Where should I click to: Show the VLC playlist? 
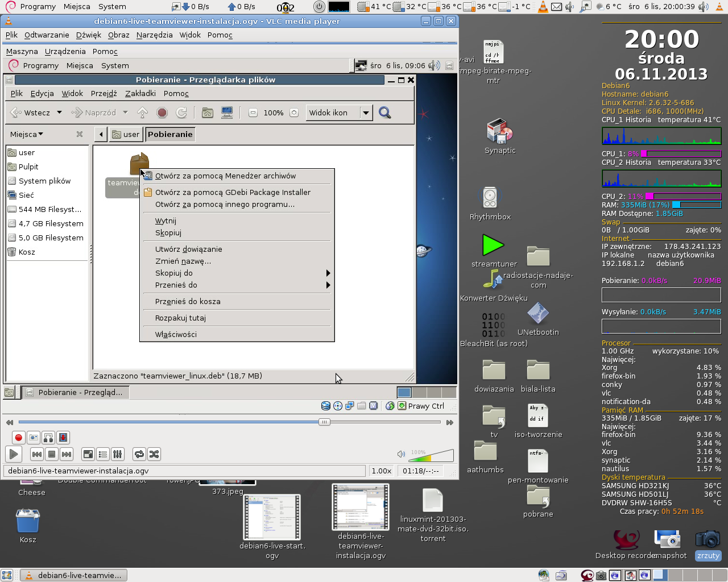pyautogui.click(x=103, y=454)
